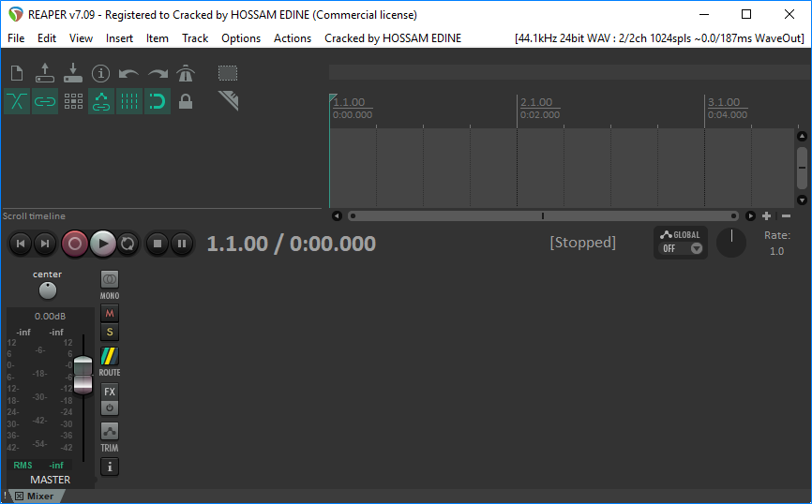Toggle the metronome icon
This screenshot has height=504, width=812.
[186, 73]
